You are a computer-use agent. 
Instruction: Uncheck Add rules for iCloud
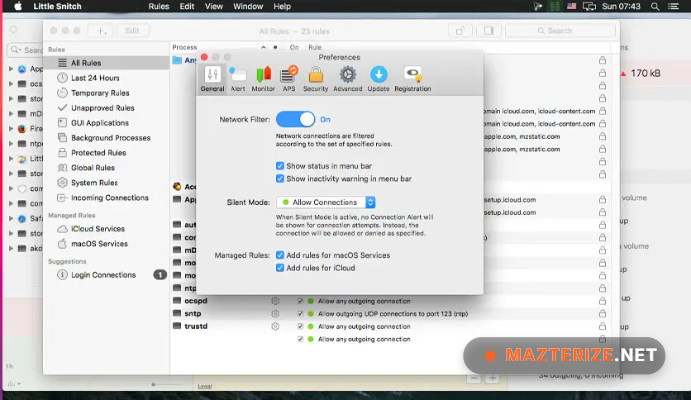pyautogui.click(x=280, y=268)
